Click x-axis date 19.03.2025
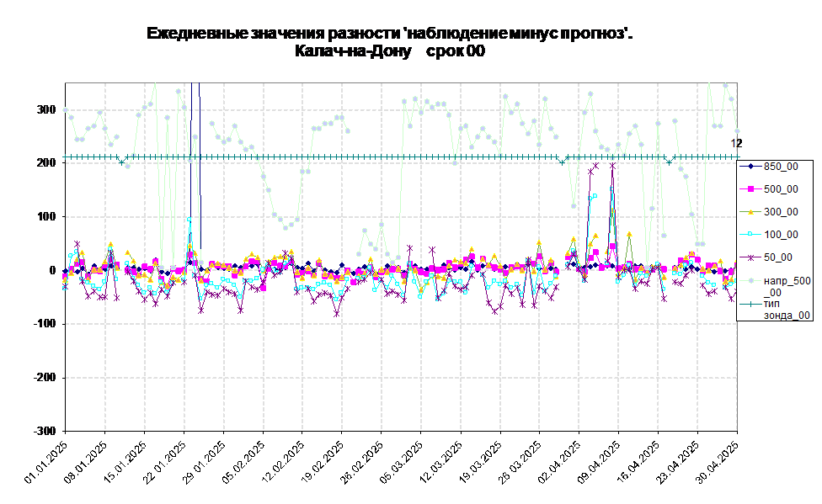 click(481, 461)
